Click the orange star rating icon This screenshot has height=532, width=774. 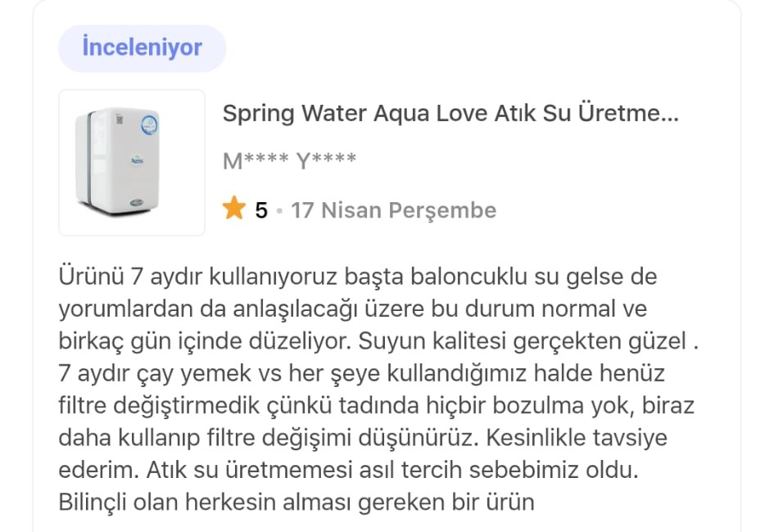[x=234, y=208]
